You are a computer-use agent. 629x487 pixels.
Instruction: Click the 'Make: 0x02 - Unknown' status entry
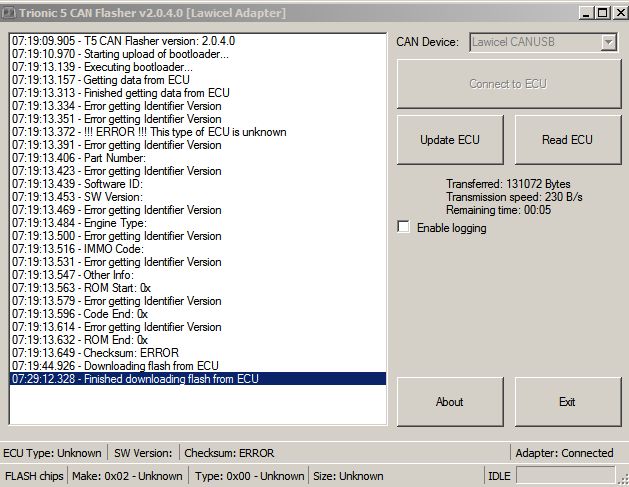pos(127,476)
